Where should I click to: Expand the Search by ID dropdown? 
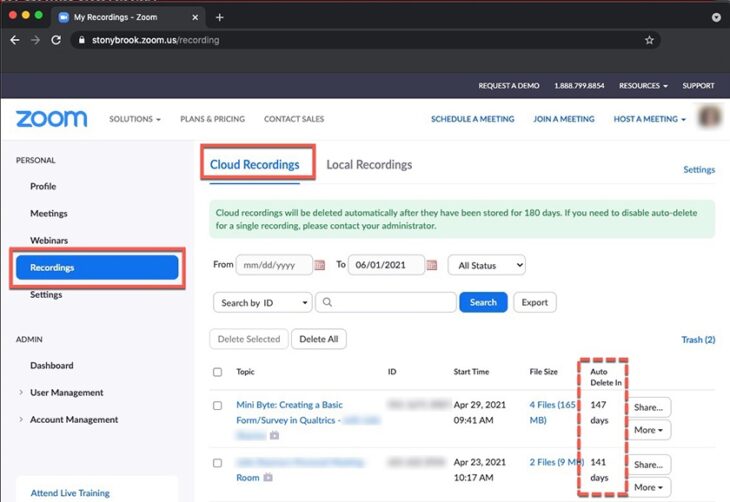(x=262, y=302)
